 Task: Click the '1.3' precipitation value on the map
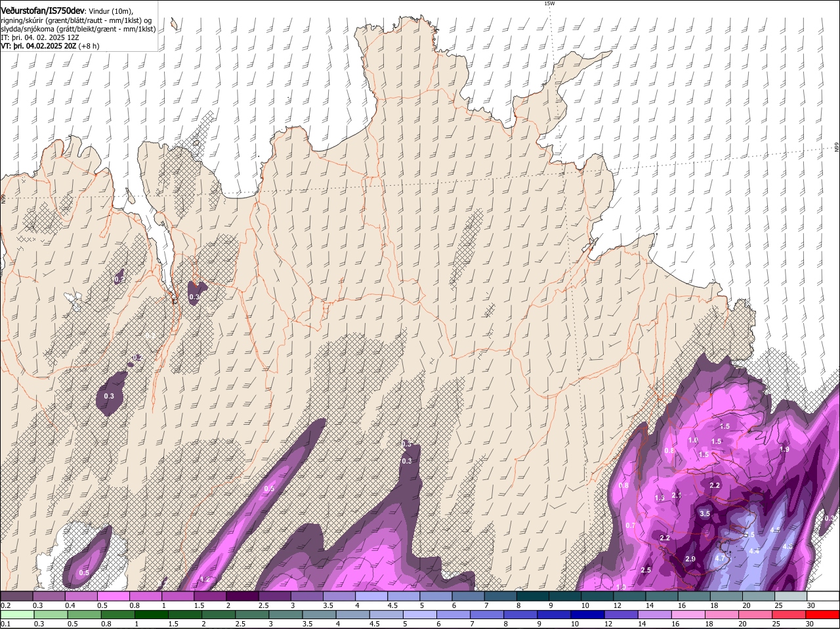(x=660, y=498)
